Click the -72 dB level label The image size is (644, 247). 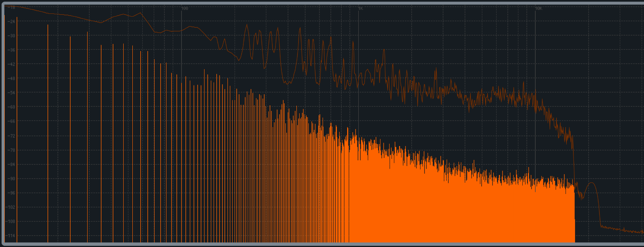(x=11, y=136)
